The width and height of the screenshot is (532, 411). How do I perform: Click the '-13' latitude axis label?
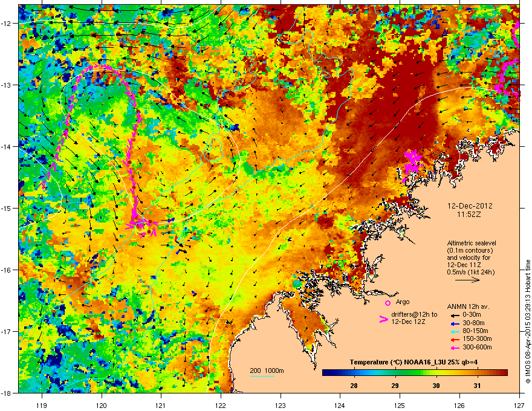[x=7, y=85]
